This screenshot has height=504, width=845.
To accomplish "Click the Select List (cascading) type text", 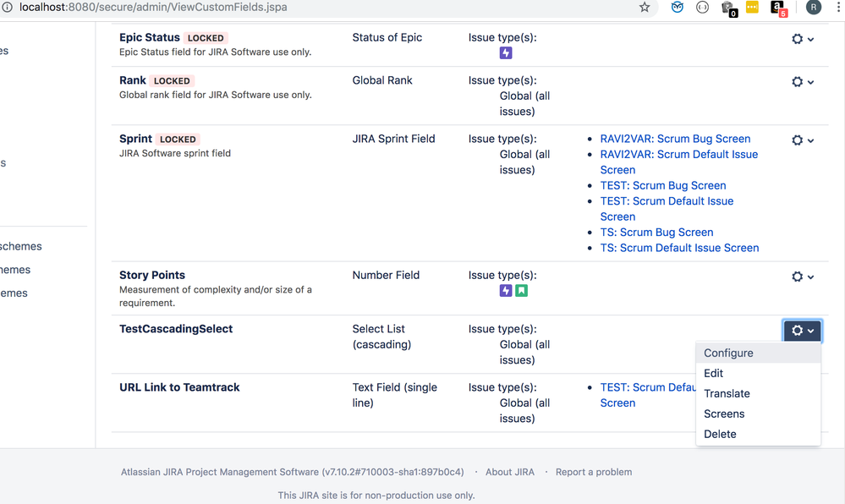I will pyautogui.click(x=381, y=337).
